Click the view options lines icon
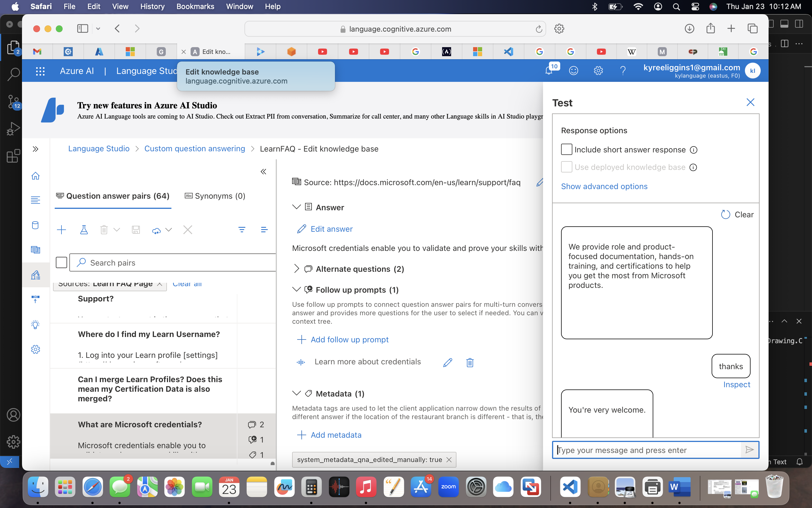The height and width of the screenshot is (508, 812). point(264,230)
